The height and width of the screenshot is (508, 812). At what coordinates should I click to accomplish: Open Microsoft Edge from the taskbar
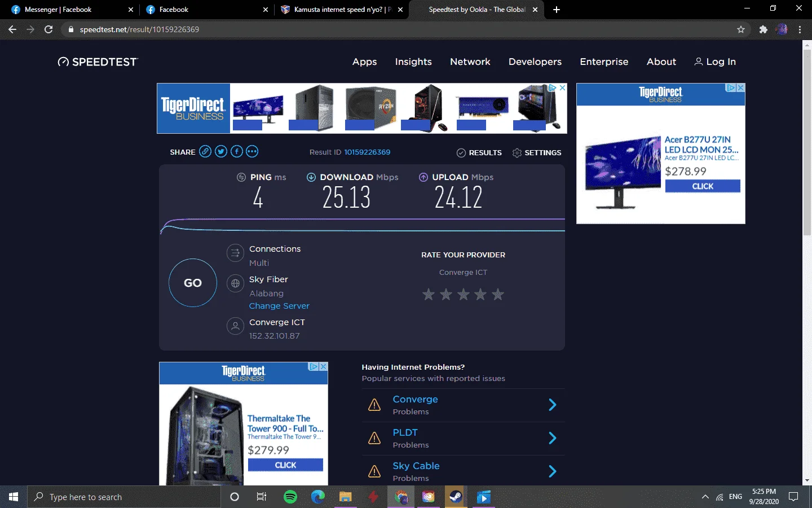318,497
